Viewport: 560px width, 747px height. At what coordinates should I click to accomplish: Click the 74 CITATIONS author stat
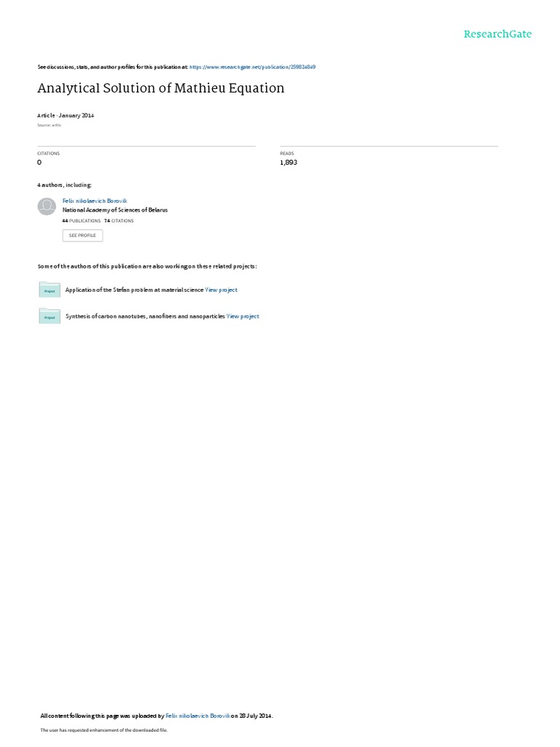[x=119, y=221]
